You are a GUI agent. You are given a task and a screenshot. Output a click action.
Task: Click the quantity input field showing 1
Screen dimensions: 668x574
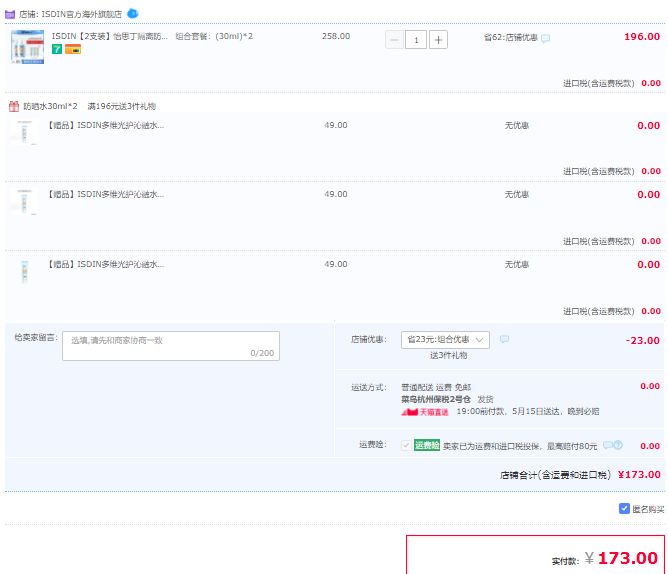[x=416, y=40]
